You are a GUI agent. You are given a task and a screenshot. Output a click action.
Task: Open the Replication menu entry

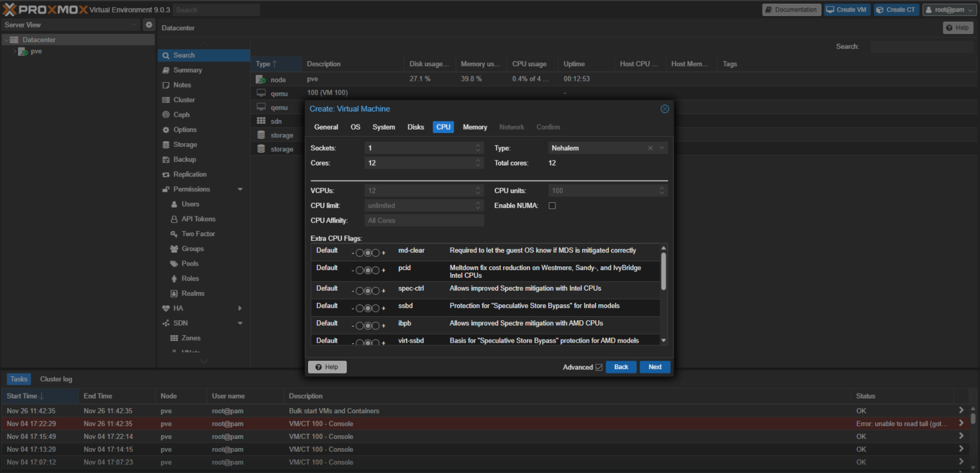(189, 175)
